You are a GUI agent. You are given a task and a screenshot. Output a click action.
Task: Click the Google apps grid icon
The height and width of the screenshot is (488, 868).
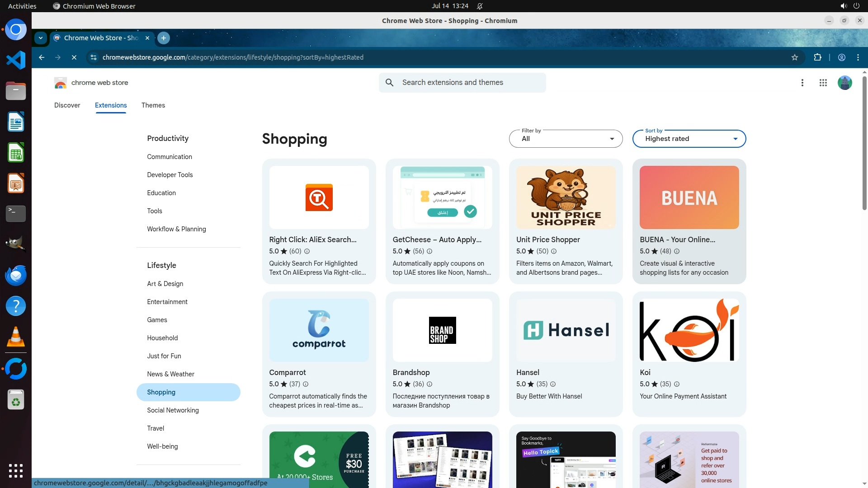click(x=823, y=83)
